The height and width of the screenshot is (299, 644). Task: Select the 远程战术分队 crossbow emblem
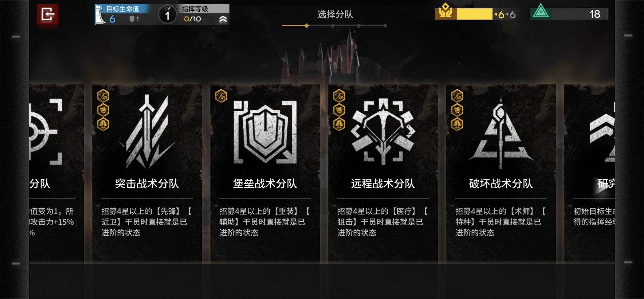[383, 132]
